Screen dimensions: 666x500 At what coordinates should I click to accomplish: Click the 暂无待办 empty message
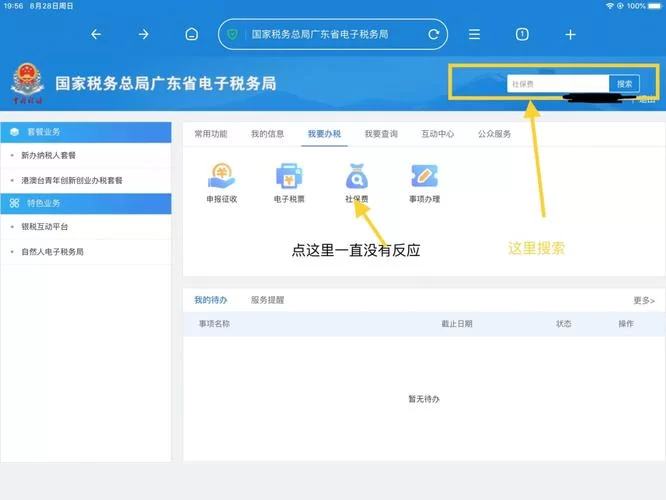pos(424,399)
